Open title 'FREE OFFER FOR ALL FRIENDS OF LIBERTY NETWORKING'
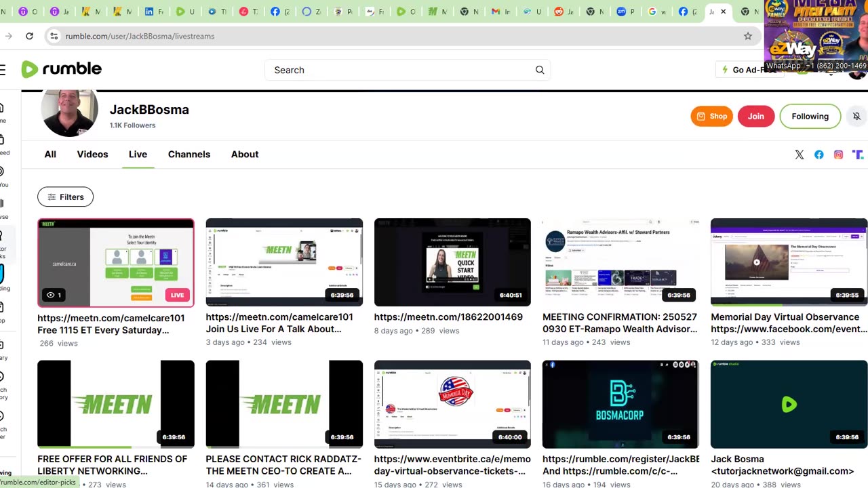The image size is (868, 488). coord(112,465)
